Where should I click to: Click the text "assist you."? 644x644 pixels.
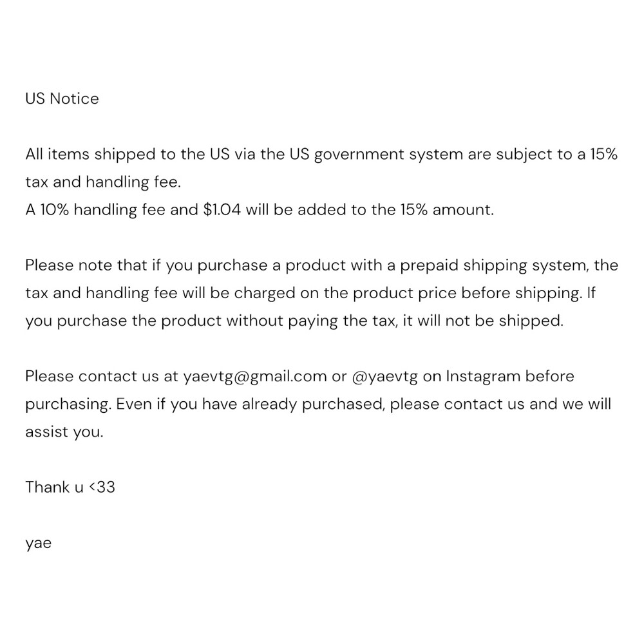pyautogui.click(x=64, y=431)
